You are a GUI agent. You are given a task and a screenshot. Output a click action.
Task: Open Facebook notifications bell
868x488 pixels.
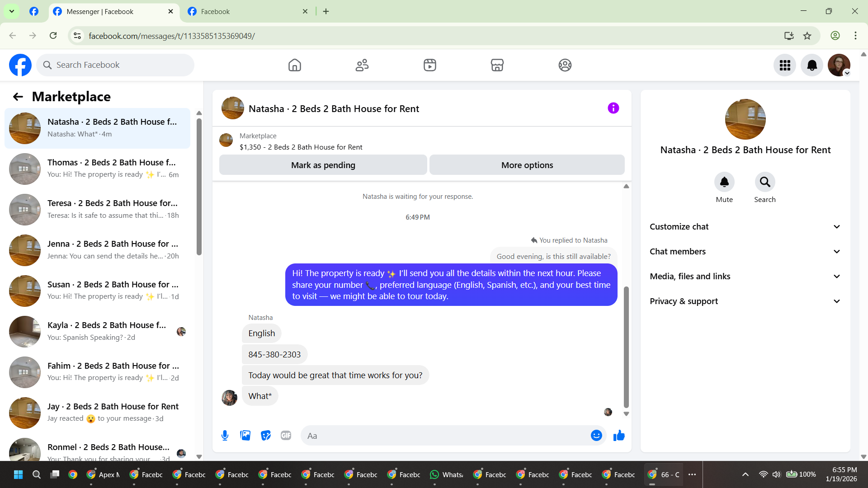(x=812, y=65)
